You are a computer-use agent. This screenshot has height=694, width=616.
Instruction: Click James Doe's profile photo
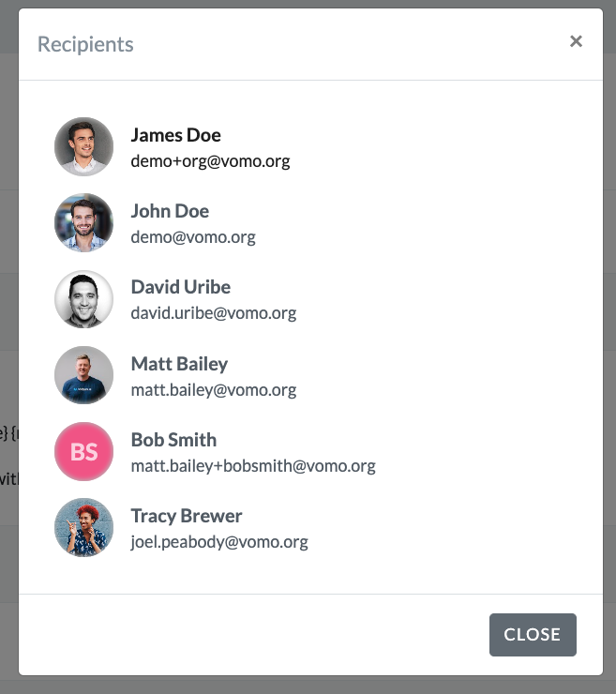tap(83, 146)
